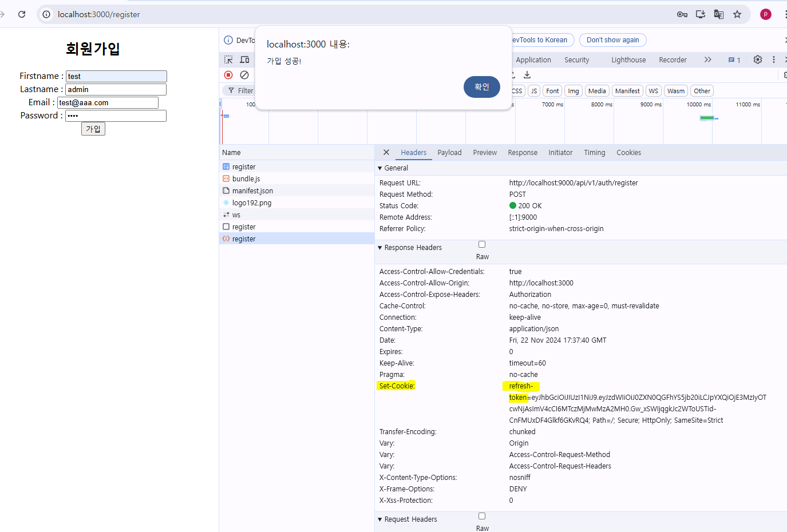
Task: Click the highlighted Set-Cookie header name
Action: 397,386
